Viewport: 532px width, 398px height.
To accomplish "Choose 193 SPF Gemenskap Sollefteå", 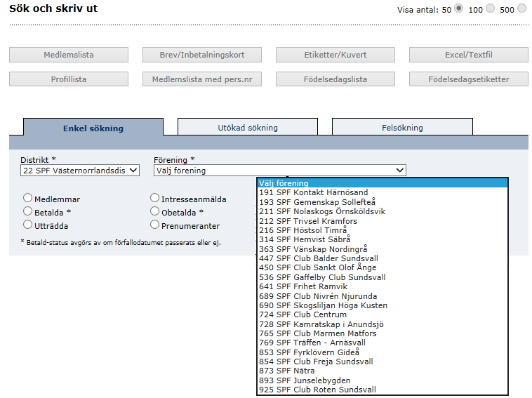I will (383, 202).
